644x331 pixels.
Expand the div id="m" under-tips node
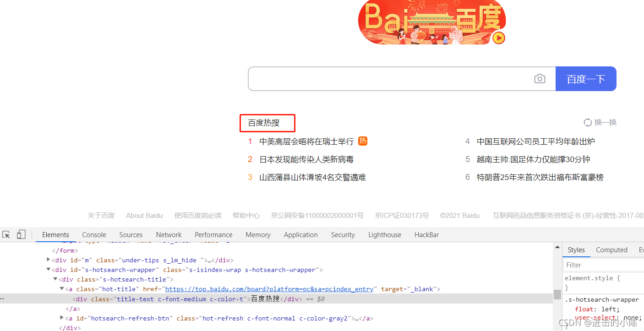(x=49, y=260)
